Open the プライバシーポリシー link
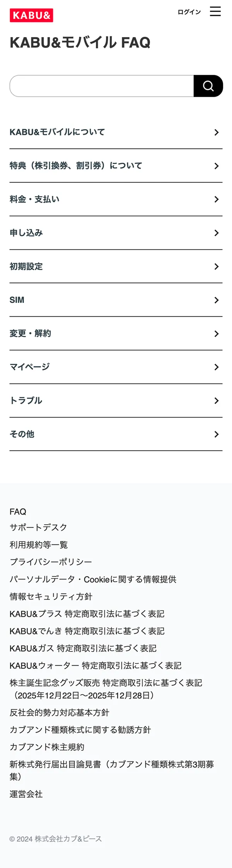The width and height of the screenshot is (232, 868). click(x=51, y=562)
